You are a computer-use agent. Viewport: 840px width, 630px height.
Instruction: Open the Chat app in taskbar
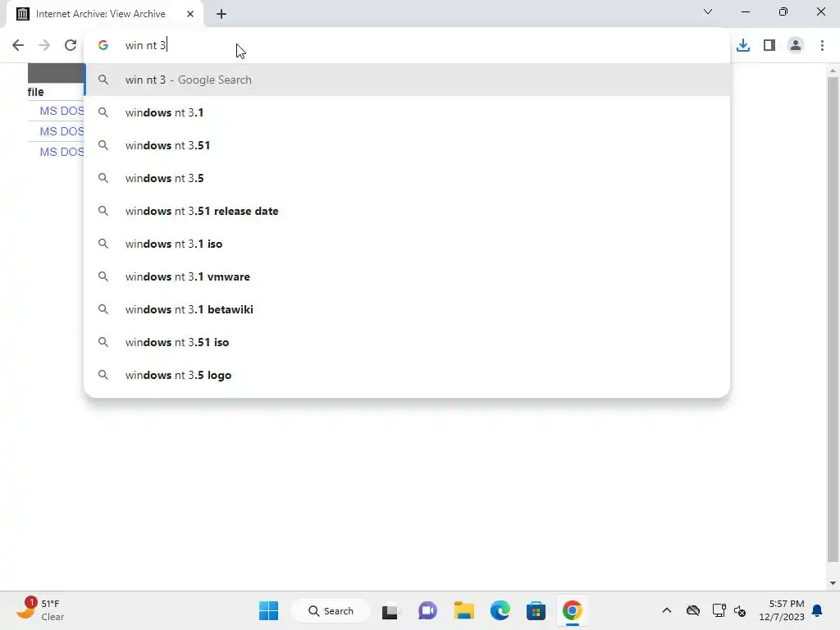point(427,610)
